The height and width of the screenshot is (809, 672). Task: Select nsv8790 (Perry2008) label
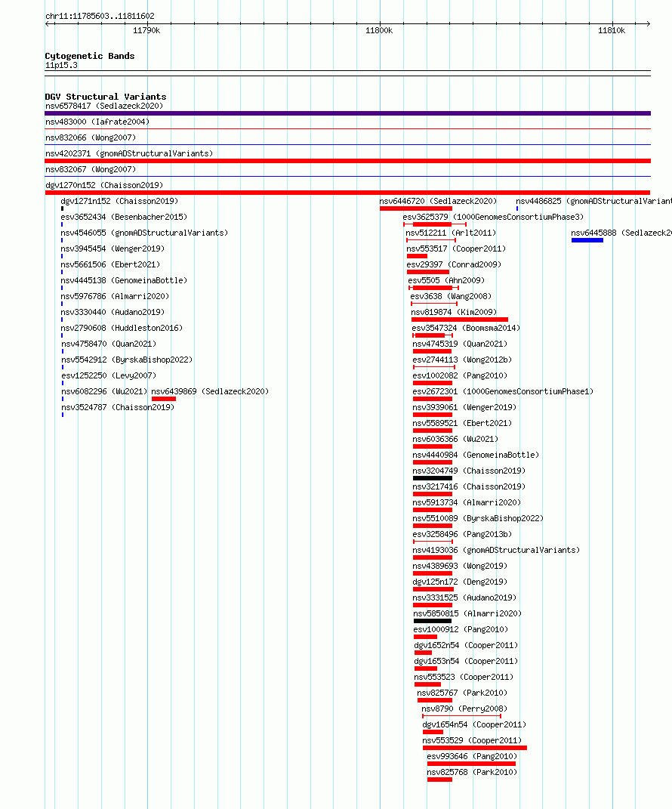pyautogui.click(x=464, y=709)
